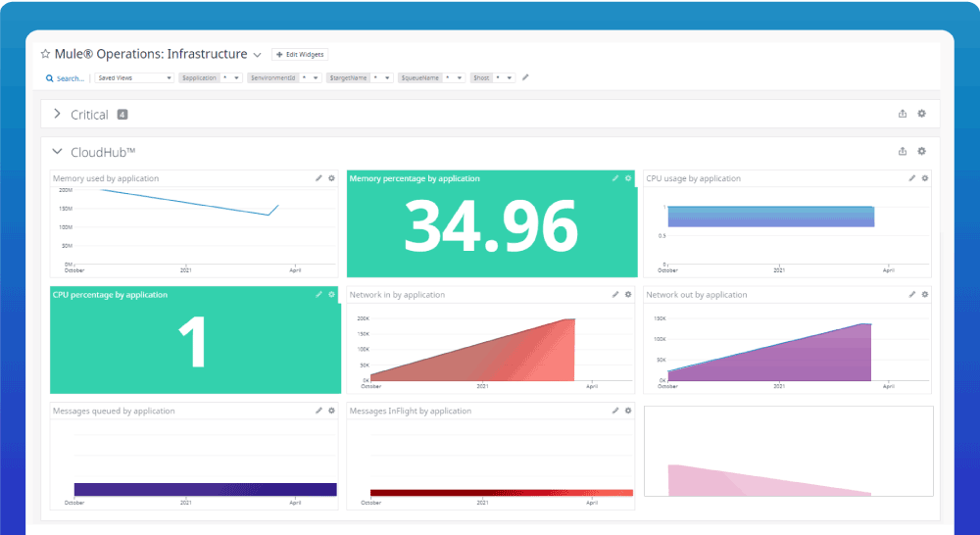Click the CPU usage by application title
The height and width of the screenshot is (535, 980).
point(693,178)
